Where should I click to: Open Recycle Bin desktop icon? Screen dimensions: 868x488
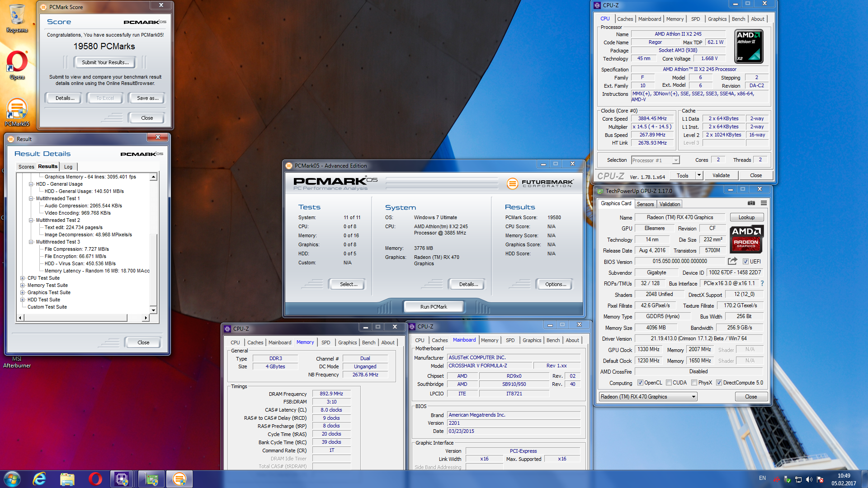click(17, 19)
